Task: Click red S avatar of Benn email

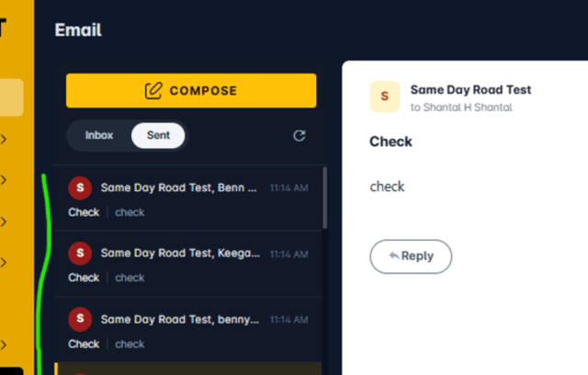Action: click(x=80, y=187)
